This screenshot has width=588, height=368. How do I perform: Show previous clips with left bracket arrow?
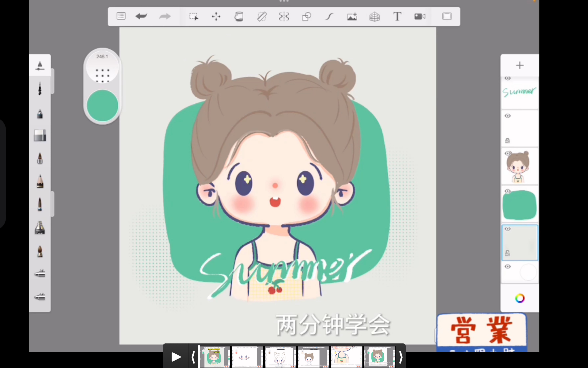(193, 357)
